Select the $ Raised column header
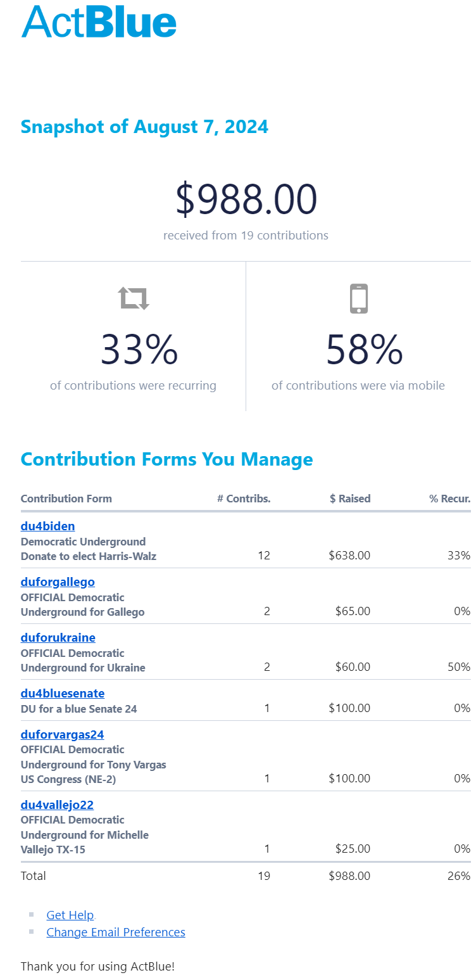 (350, 499)
